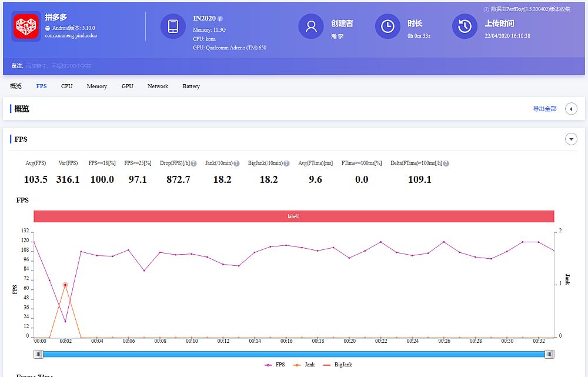The width and height of the screenshot is (588, 377).
Task: Toggle the FPS series in chart legend
Action: pyautogui.click(x=275, y=365)
